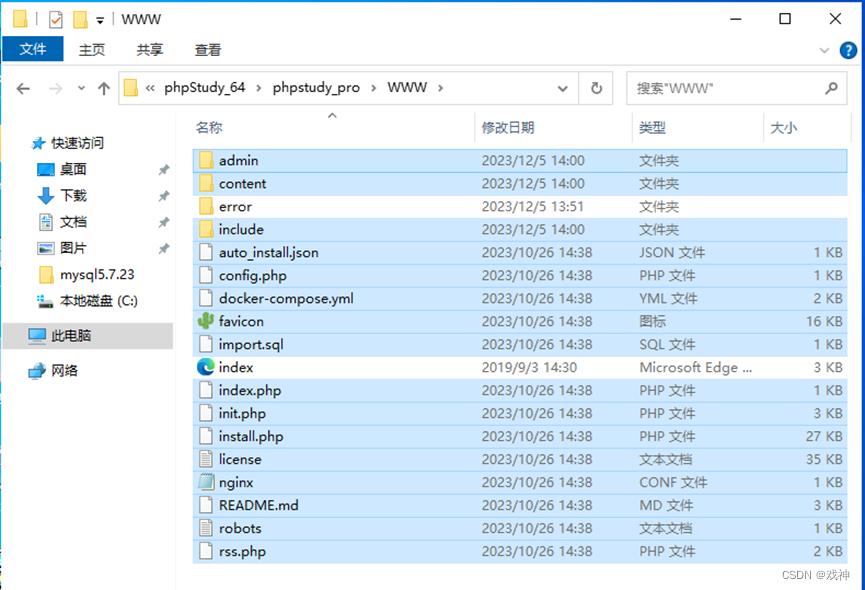Open the help question mark
Viewport: 865px width, 590px height.
click(849, 50)
